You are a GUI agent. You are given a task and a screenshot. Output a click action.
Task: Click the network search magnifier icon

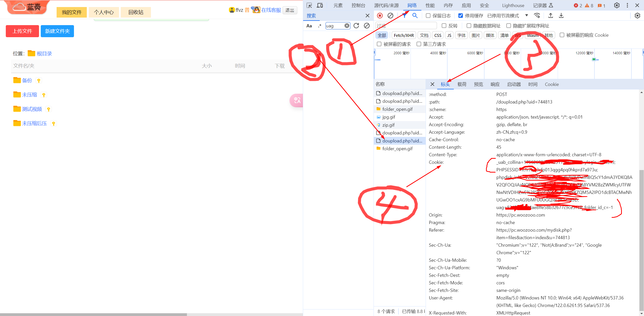tap(415, 16)
